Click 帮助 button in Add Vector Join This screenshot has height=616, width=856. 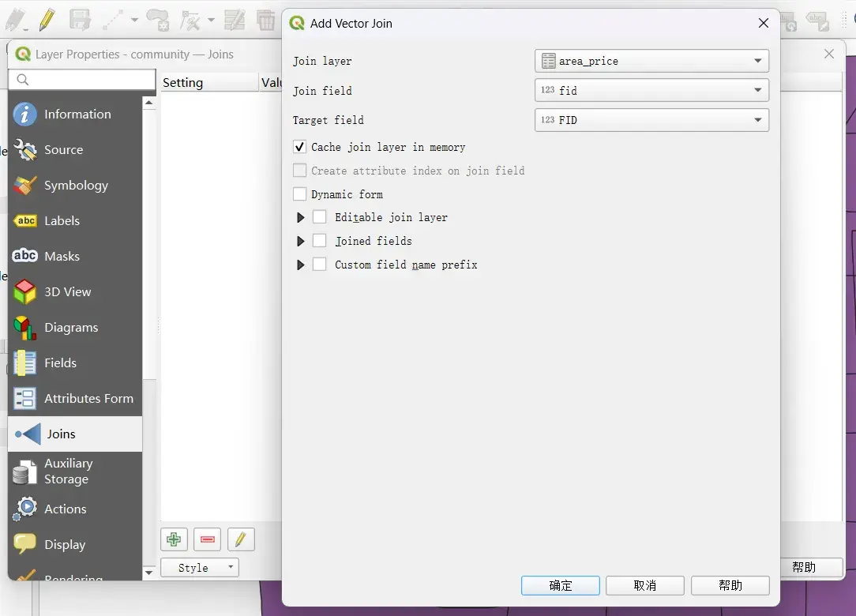(730, 585)
